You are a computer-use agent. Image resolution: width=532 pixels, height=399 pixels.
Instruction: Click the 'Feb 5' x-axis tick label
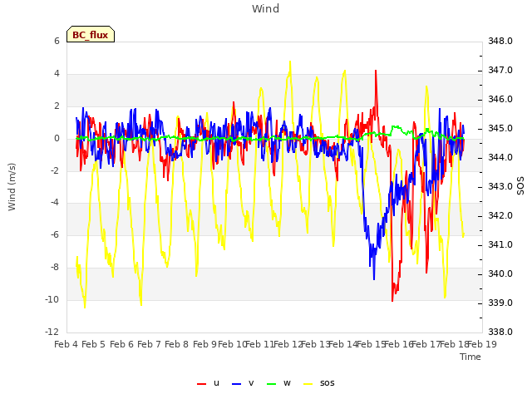94,344
